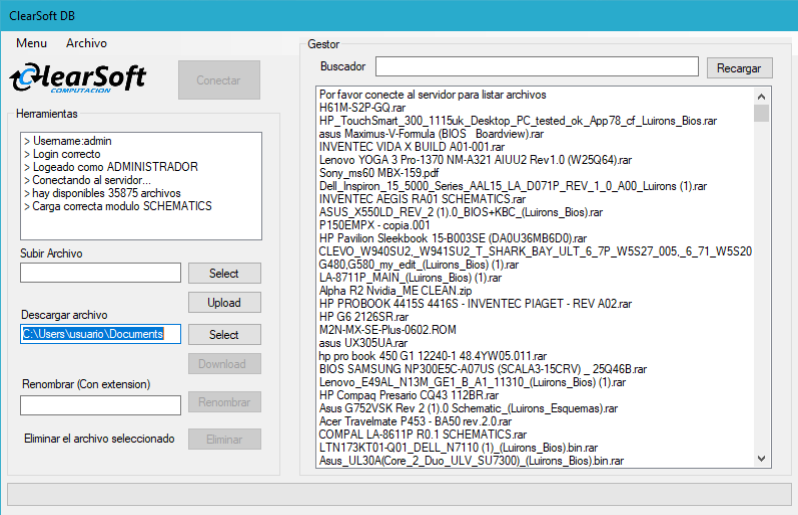The width and height of the screenshot is (798, 515).
Task: Click the Renombrar text field
Action: [x=100, y=405]
